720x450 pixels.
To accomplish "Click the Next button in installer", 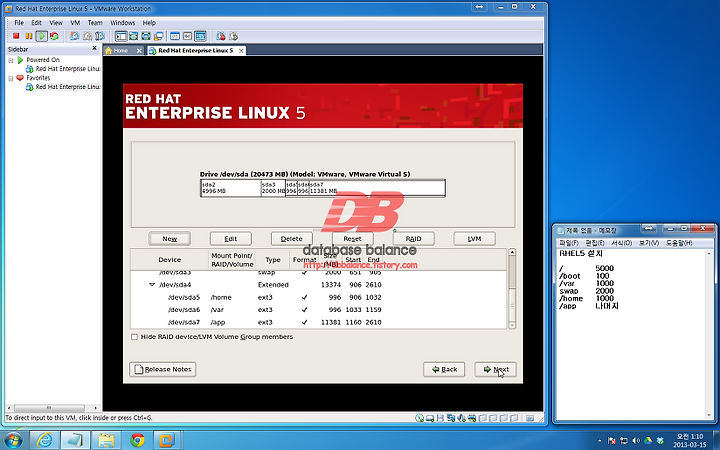I will tap(495, 369).
